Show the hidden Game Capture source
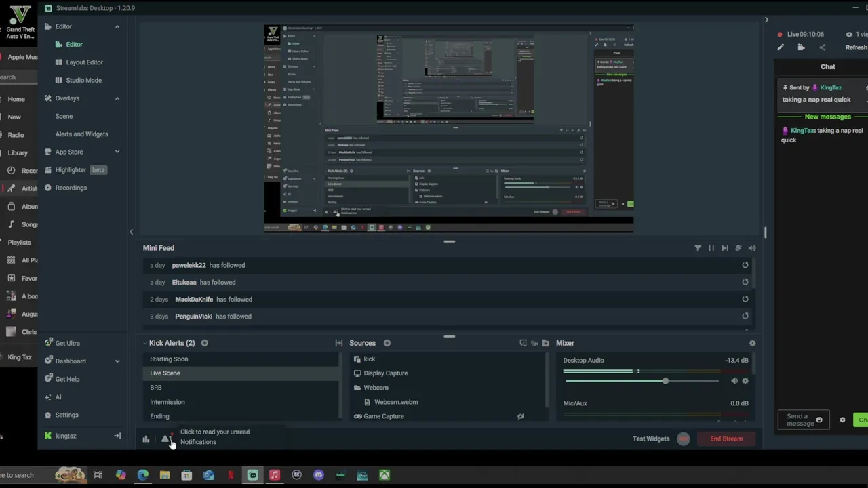The height and width of the screenshot is (488, 868). [521, 416]
